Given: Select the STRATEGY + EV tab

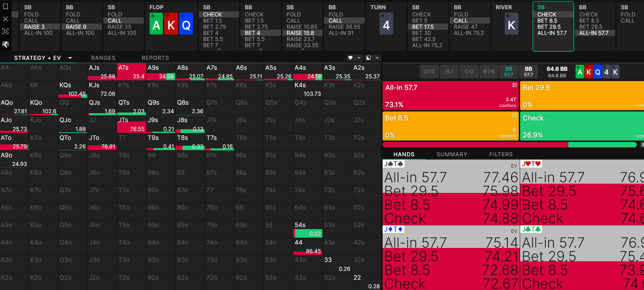Looking at the screenshot, I should (37, 58).
